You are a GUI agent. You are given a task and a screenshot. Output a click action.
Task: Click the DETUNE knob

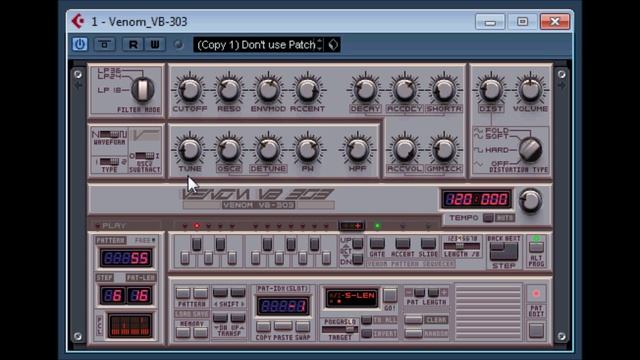point(268,149)
